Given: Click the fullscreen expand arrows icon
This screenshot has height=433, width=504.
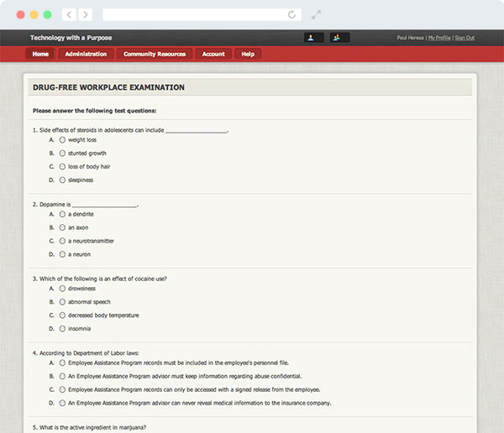Looking at the screenshot, I should 317,15.
